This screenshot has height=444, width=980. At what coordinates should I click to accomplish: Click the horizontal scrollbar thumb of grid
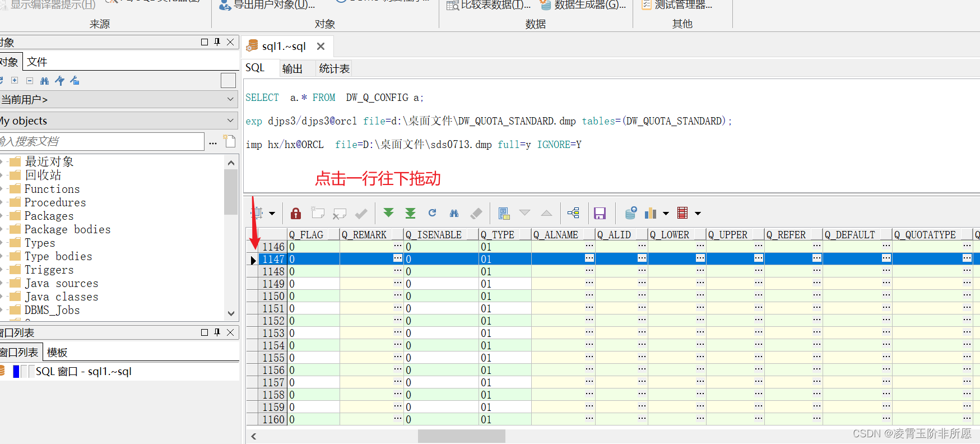click(x=462, y=436)
